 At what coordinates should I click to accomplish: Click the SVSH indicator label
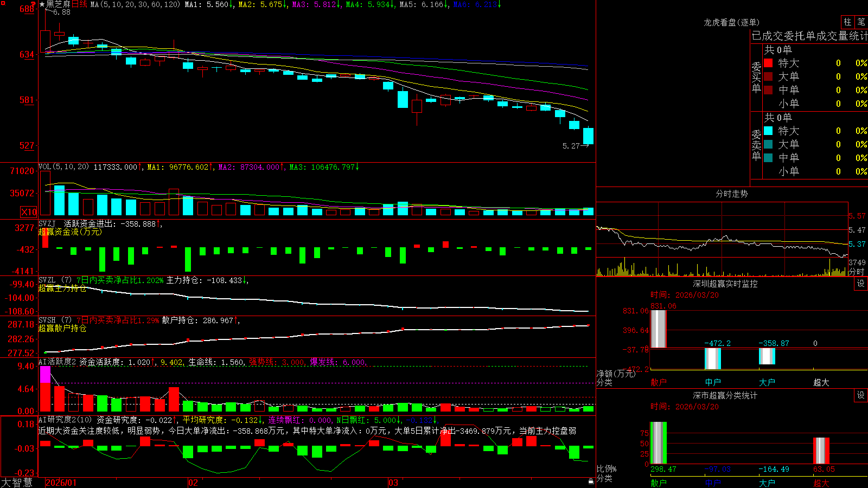coord(47,320)
